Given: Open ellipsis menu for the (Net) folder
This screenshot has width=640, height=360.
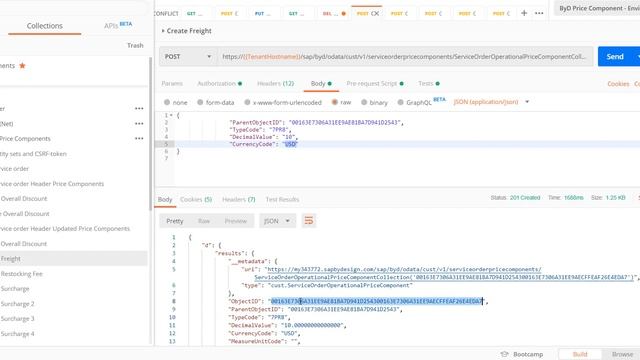Looking at the screenshot, I should (x=139, y=124).
